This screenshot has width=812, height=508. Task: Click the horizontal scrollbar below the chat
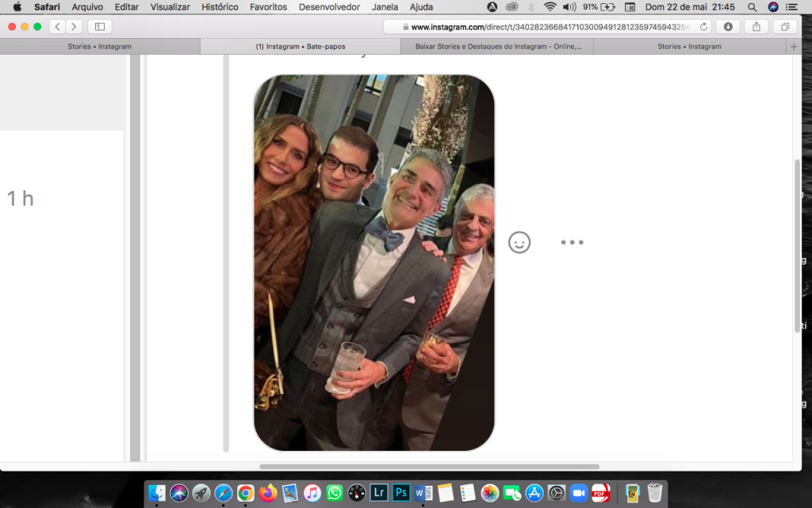tap(429, 467)
